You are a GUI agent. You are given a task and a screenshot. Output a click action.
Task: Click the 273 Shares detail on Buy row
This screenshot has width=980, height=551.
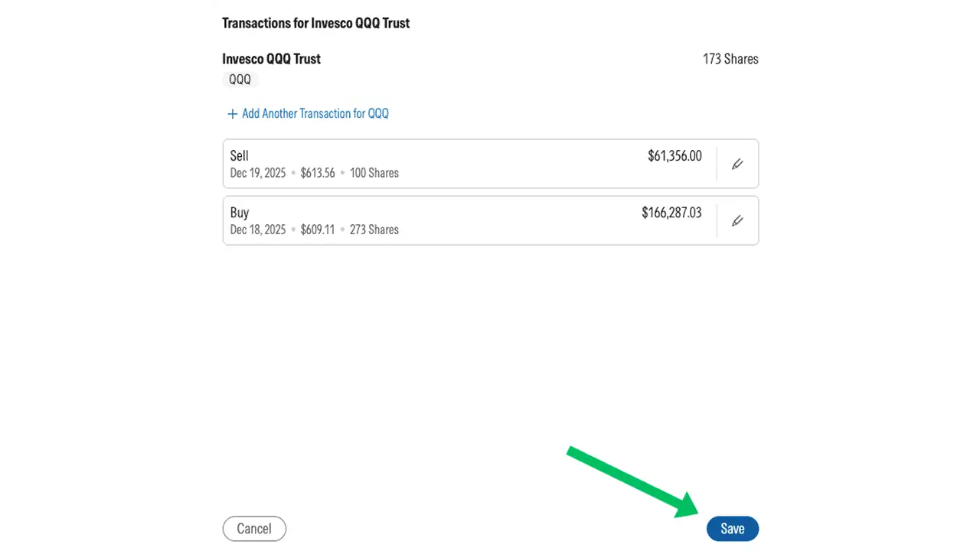(374, 230)
